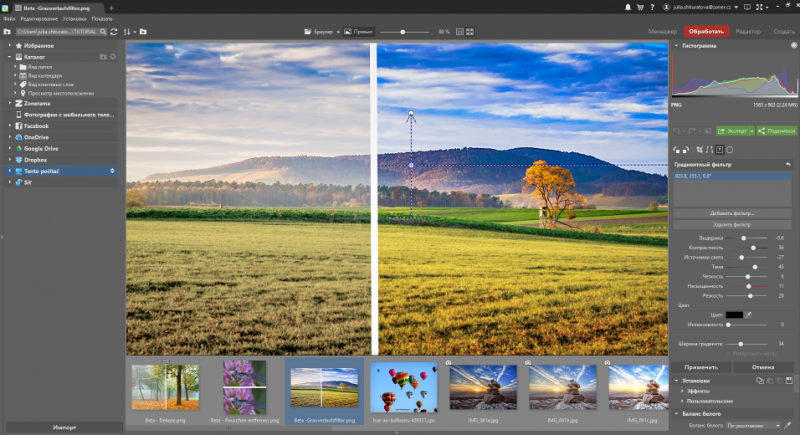Select the straighten lines tool icon
The width and height of the screenshot is (800, 435).
[709, 150]
